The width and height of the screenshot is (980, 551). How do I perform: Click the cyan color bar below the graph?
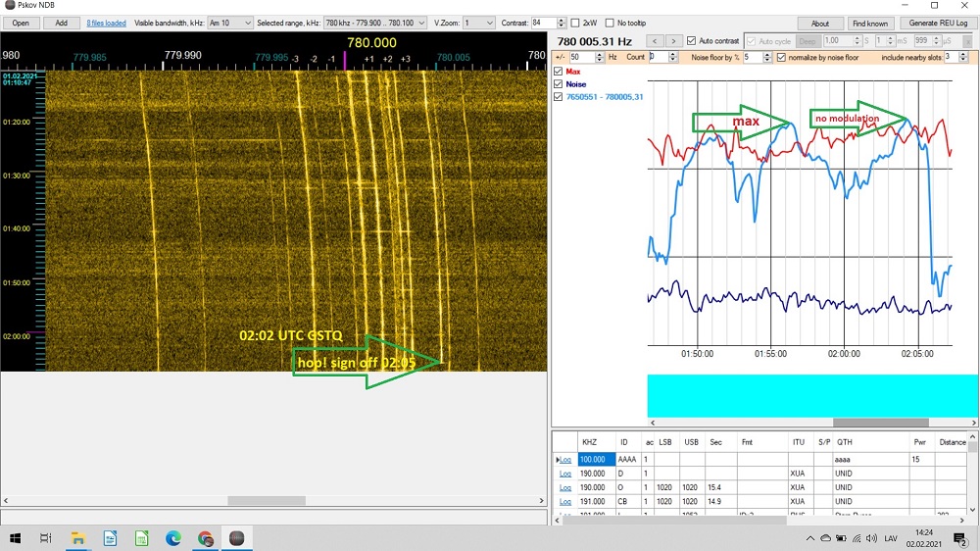812,396
